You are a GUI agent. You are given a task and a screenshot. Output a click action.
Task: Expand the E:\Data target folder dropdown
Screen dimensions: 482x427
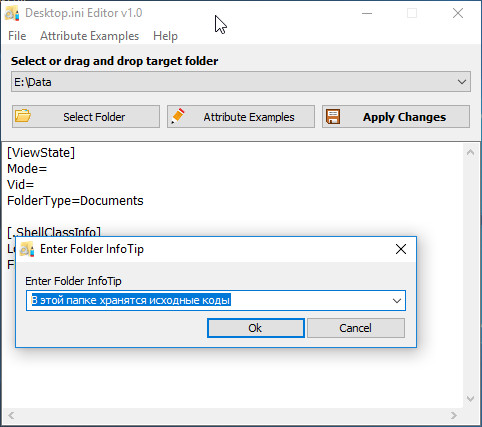tap(462, 82)
